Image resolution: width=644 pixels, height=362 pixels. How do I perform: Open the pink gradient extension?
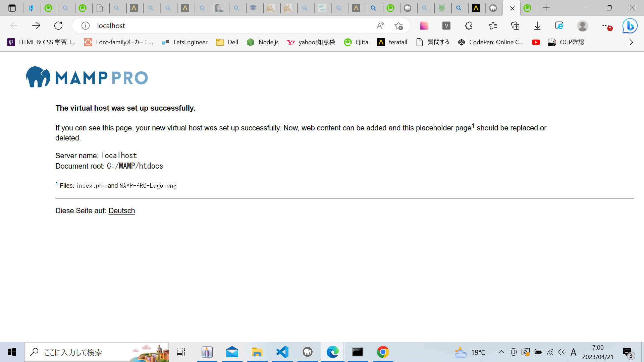point(424,25)
